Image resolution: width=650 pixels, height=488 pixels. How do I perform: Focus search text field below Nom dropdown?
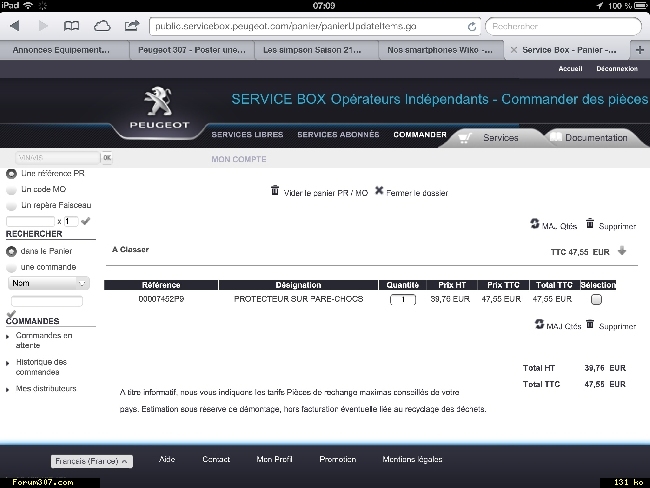pyautogui.click(x=47, y=301)
